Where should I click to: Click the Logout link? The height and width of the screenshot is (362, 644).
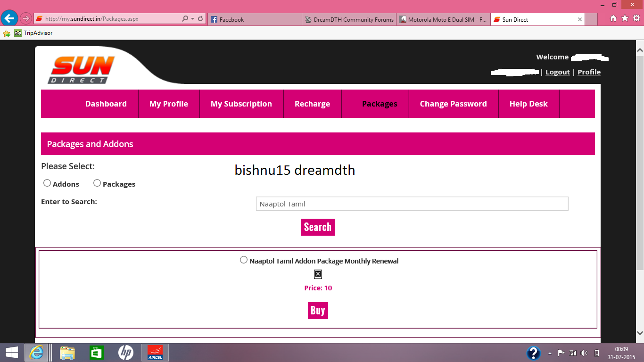click(x=558, y=72)
